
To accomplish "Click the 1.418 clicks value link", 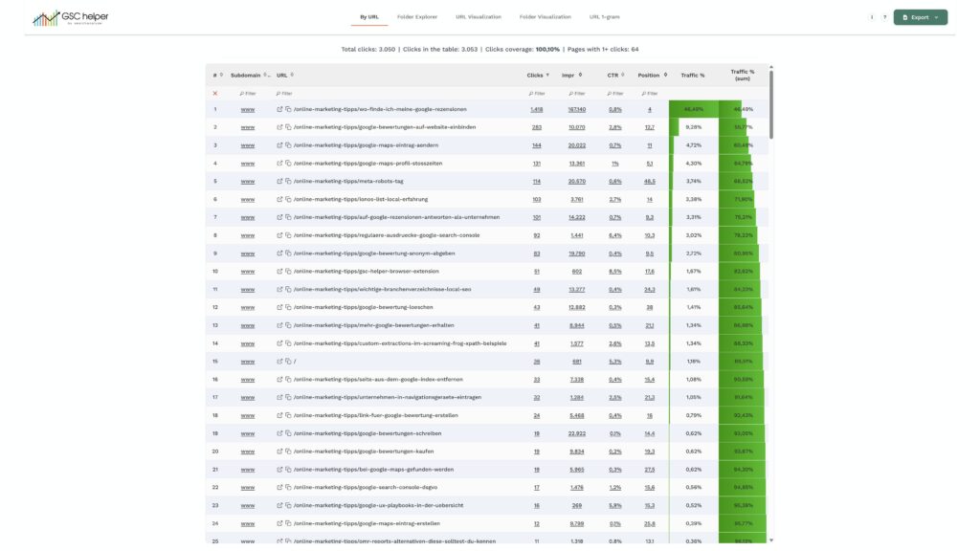I will 536,109.
